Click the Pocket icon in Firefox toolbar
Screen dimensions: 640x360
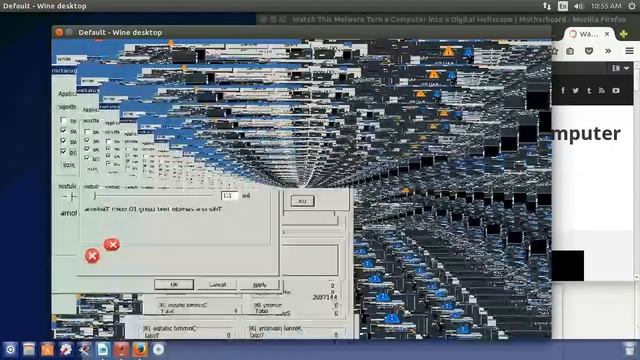coord(589,51)
